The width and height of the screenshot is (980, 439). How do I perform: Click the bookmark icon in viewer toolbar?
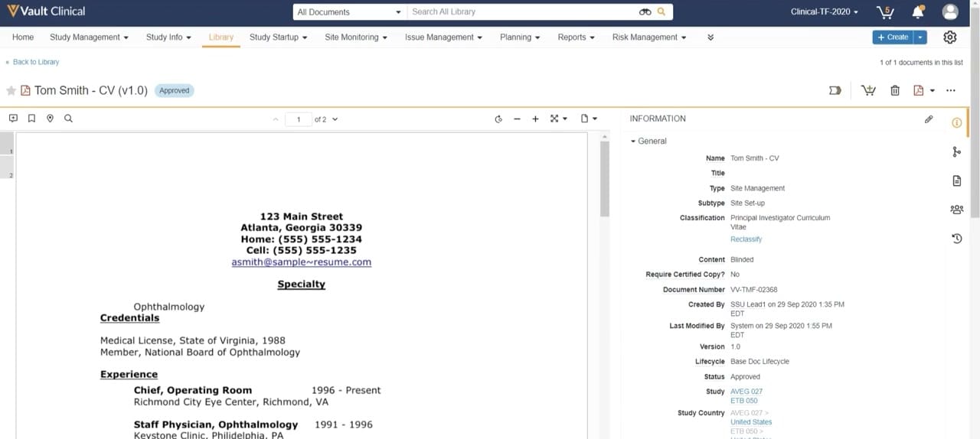[x=31, y=119]
